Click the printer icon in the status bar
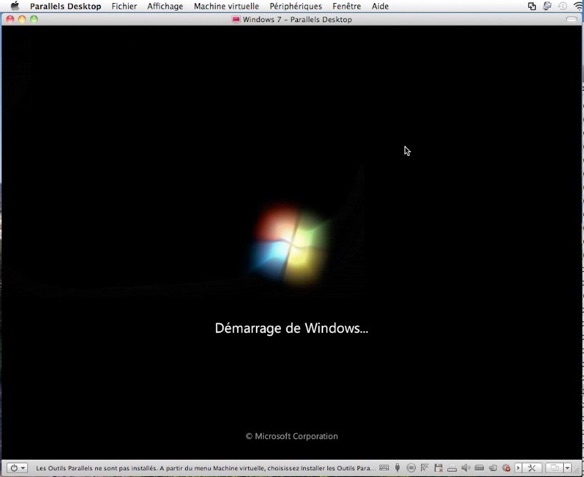This screenshot has width=584, height=477. pos(452,468)
